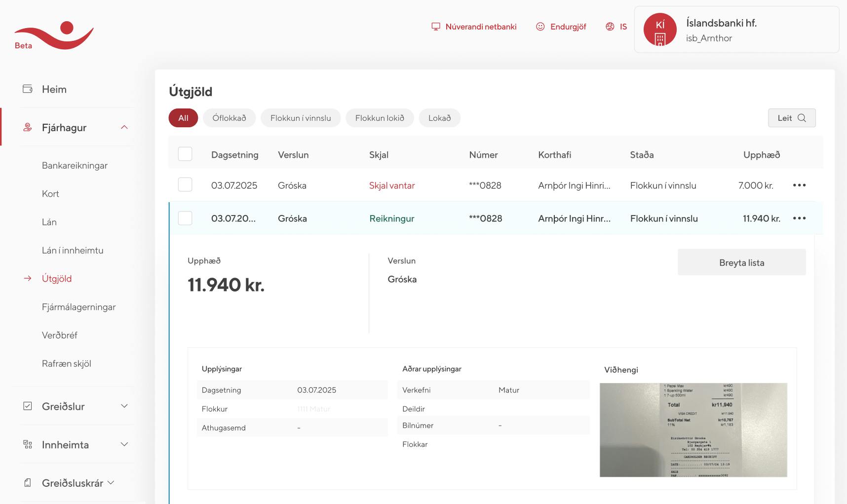Open the Íslandsbanki hf. account switcher
Image resolution: width=847 pixels, height=504 pixels.
tap(736, 30)
